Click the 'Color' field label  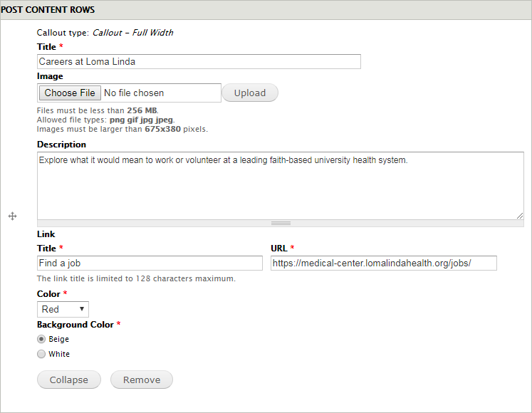[48, 294]
